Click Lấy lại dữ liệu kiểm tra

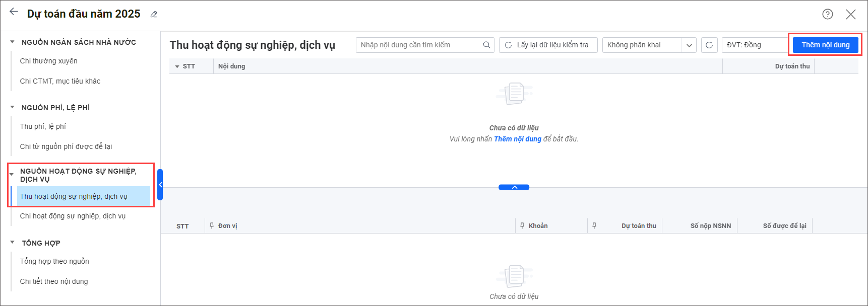coord(548,45)
